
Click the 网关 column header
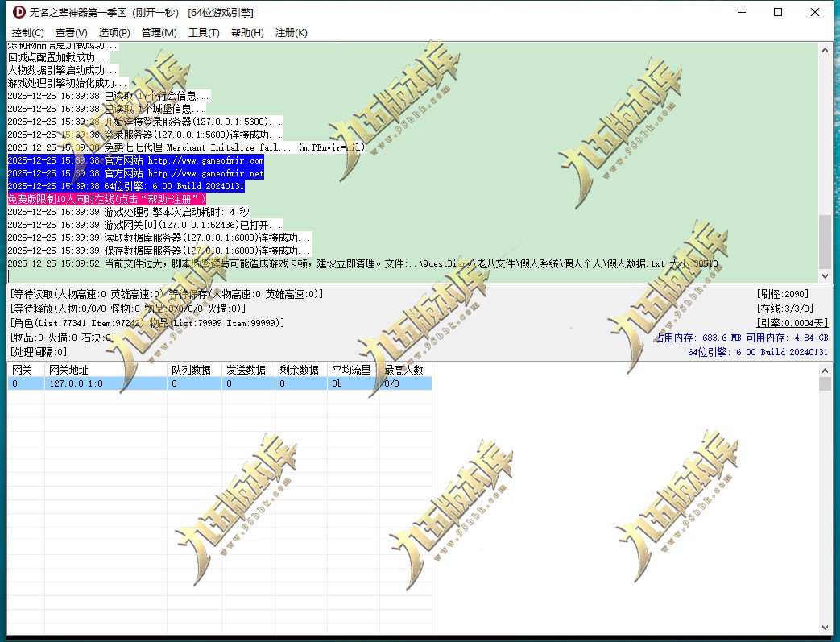26,370
